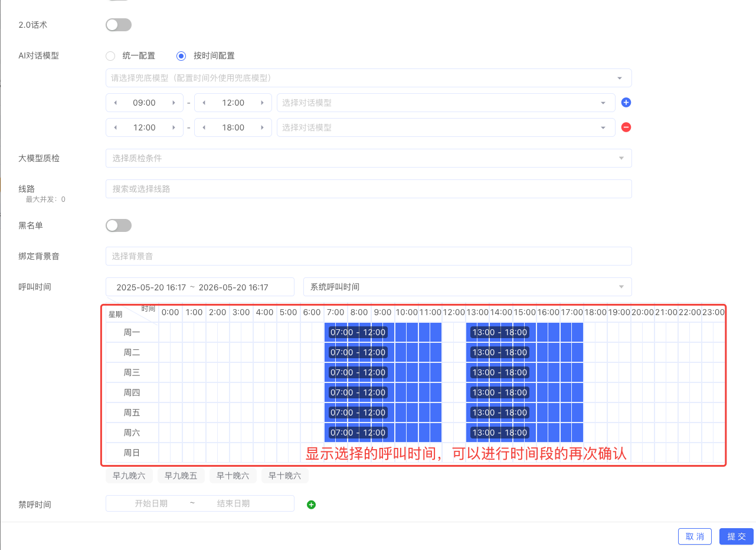Click the 选择背景音 field
756x550 pixels.
pos(369,256)
